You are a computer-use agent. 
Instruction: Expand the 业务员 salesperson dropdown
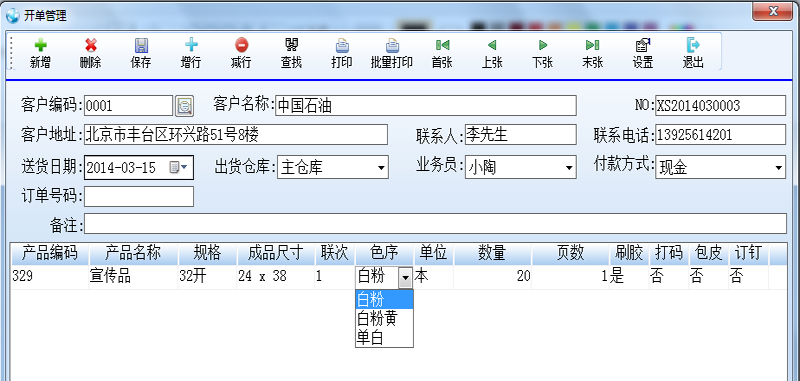569,167
